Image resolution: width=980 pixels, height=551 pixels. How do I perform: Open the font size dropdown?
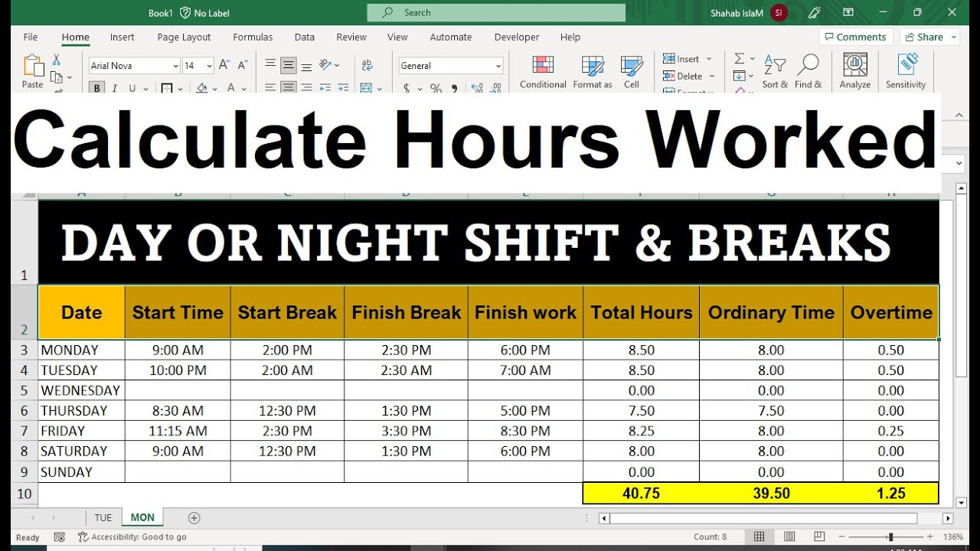[209, 66]
